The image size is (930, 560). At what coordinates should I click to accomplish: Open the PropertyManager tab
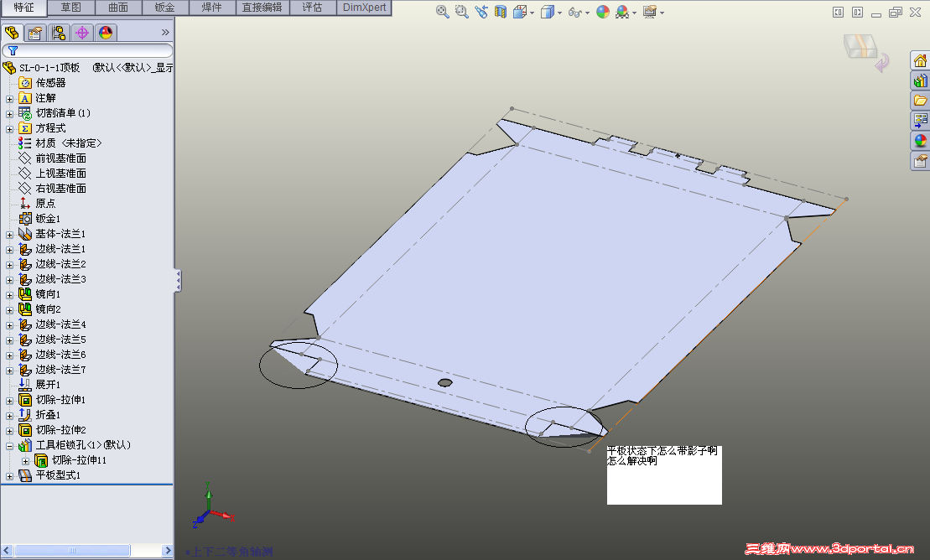(x=35, y=33)
